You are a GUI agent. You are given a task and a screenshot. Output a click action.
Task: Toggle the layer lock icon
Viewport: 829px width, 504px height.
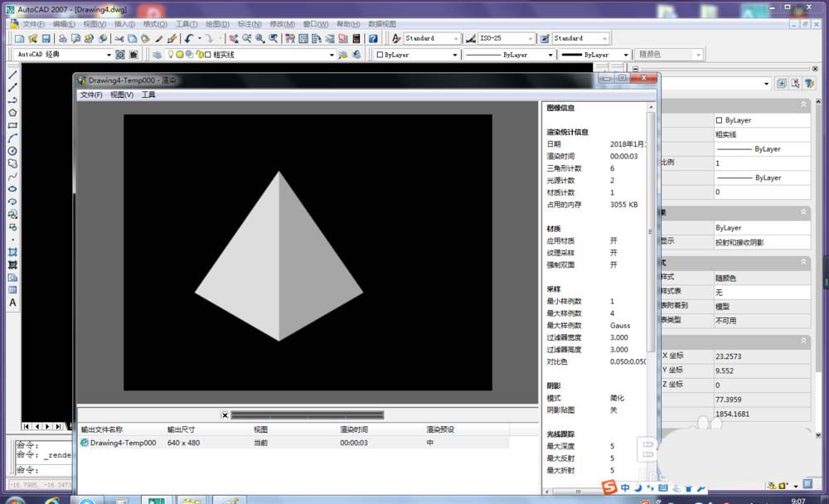(197, 55)
